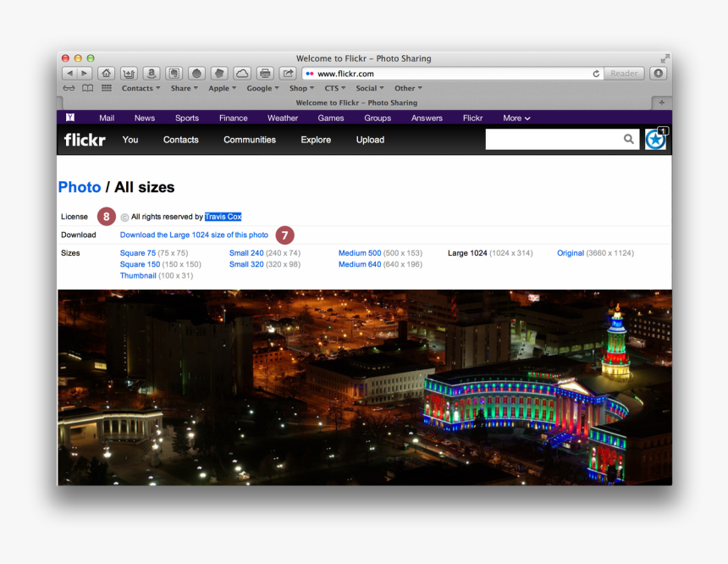Open Answers in the Yahoo bar

(x=427, y=118)
